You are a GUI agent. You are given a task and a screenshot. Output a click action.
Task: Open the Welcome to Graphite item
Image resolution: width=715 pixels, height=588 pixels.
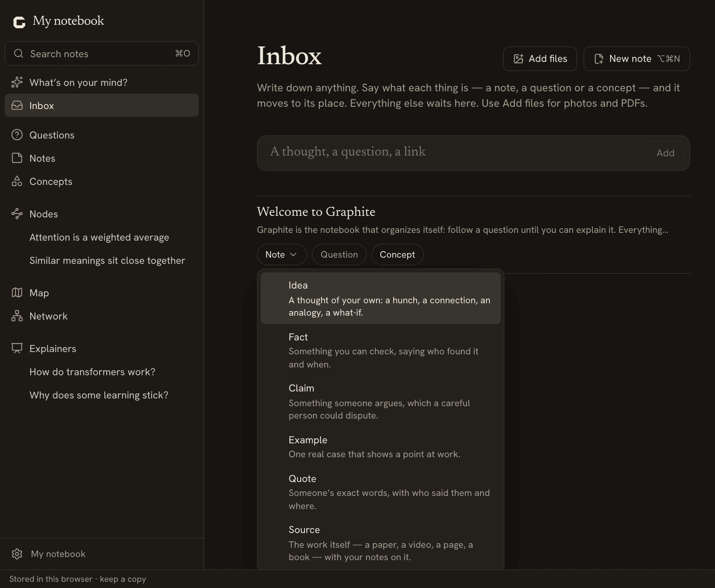(x=316, y=212)
